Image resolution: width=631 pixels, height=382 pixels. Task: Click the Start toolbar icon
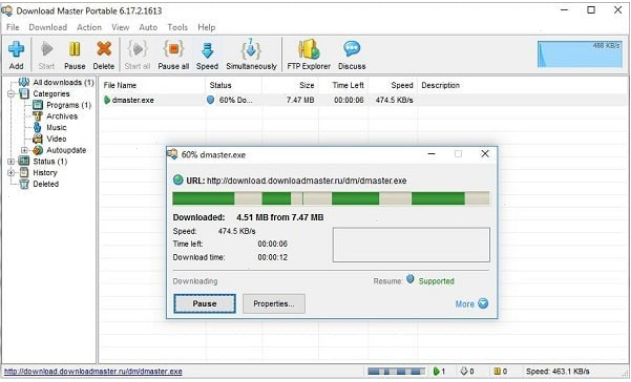pos(47,50)
